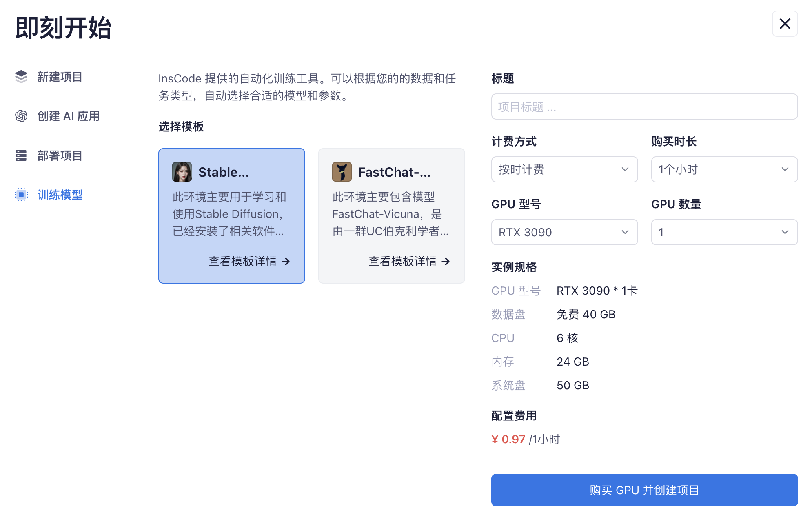View template details for Stable Diffusion
Image resolution: width=812 pixels, height=515 pixels.
pos(249,261)
